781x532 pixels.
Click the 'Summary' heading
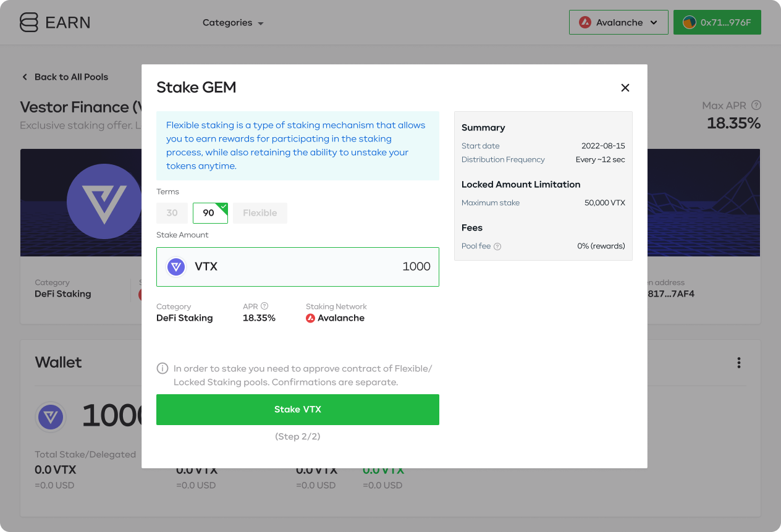483,128
